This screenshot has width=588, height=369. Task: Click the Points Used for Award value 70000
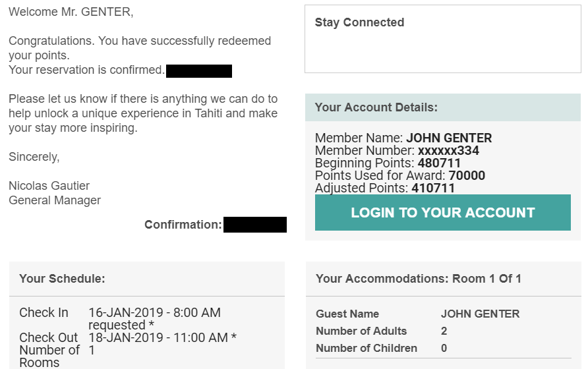click(467, 176)
